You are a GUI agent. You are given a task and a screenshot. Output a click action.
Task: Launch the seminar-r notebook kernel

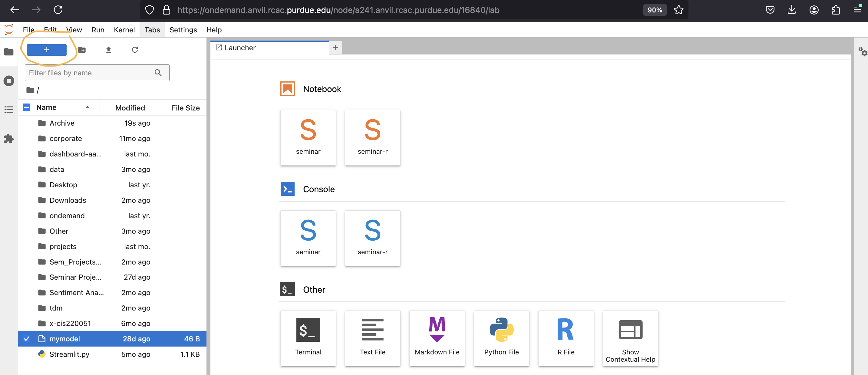(372, 137)
